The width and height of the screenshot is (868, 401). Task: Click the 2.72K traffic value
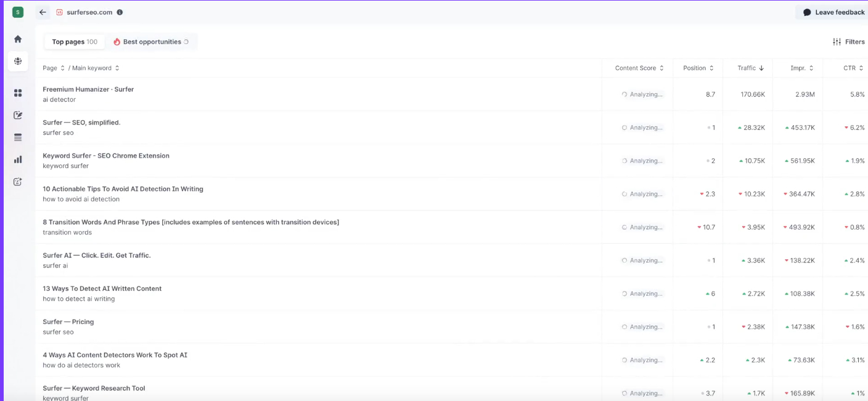[756, 294]
